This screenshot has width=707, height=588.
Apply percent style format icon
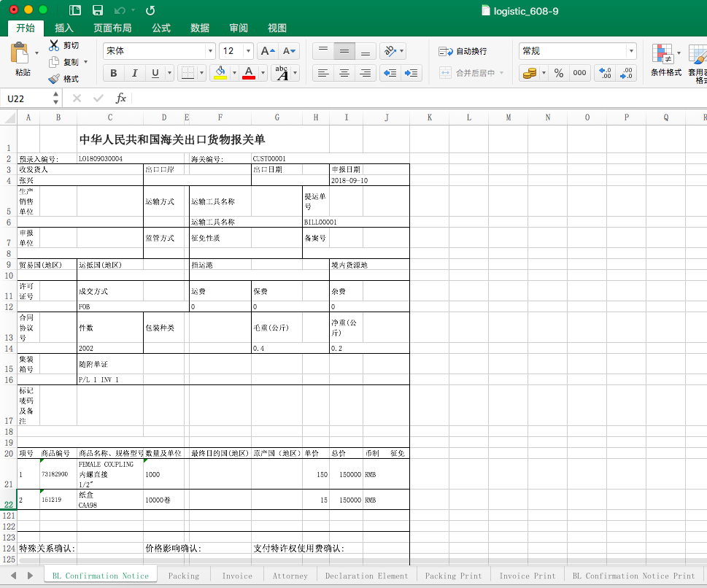point(558,73)
